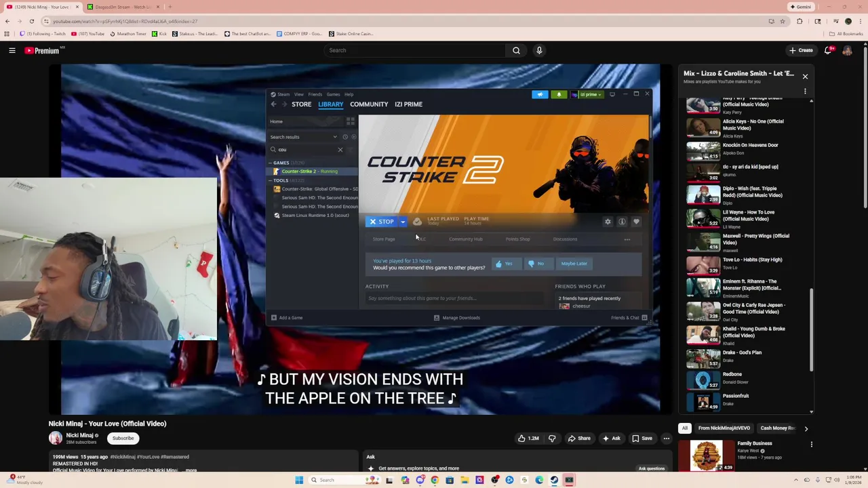The image size is (868, 488).
Task: Switch Steam to Big Picture mode icon
Action: click(x=612, y=94)
